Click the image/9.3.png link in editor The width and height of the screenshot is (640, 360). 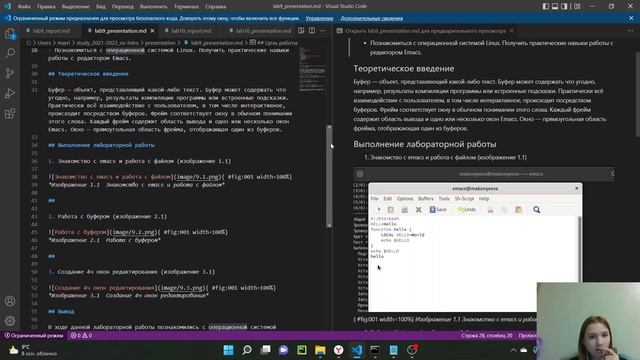(182, 288)
